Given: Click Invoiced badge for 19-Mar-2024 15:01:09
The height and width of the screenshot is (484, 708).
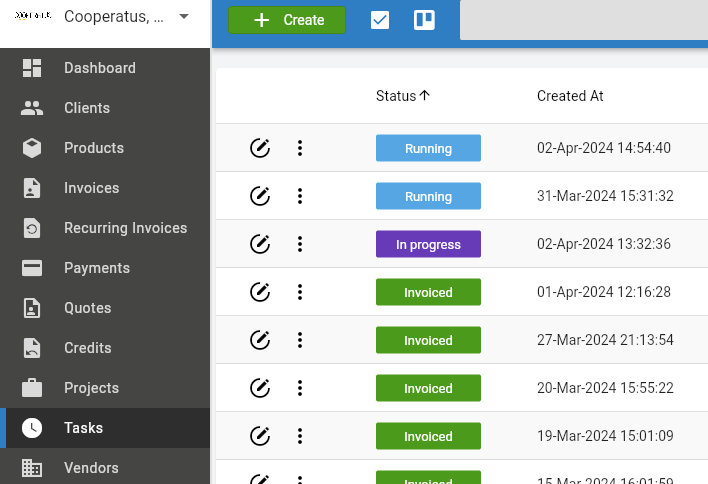Looking at the screenshot, I should (428, 436).
